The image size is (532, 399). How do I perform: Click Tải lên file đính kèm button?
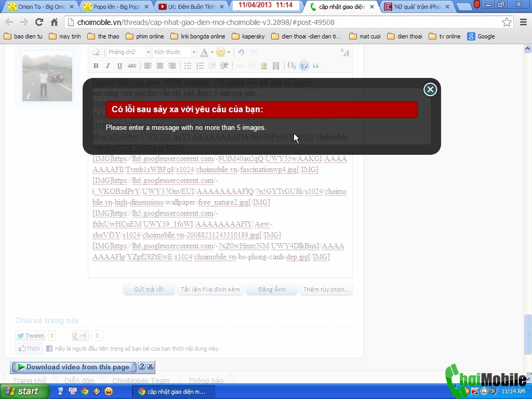(210, 289)
